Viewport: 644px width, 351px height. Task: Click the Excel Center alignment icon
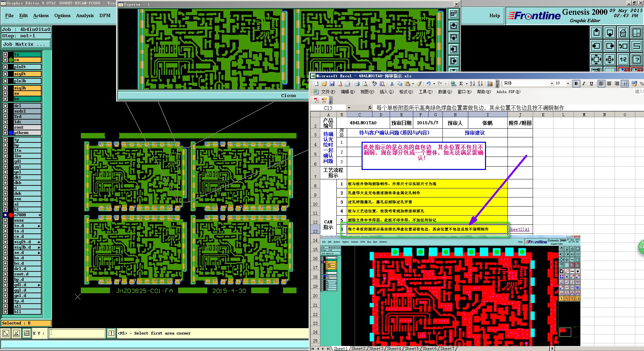pyautogui.click(x=609, y=84)
